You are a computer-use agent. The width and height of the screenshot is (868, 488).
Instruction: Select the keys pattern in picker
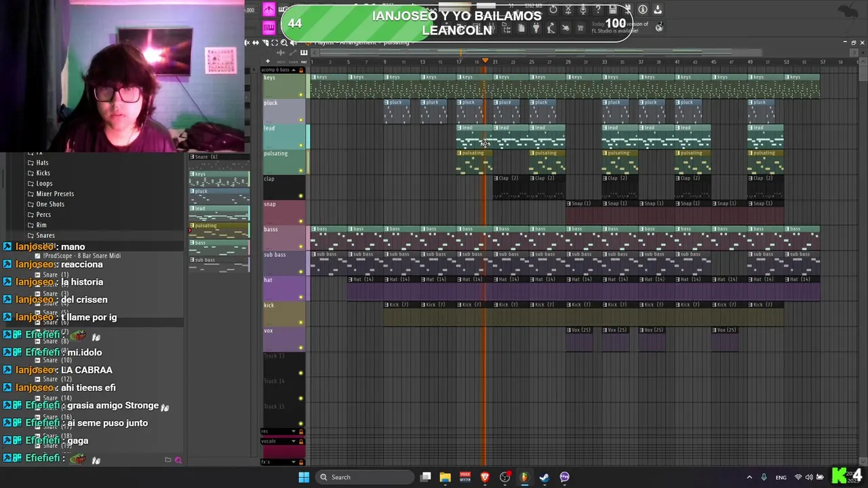point(219,180)
